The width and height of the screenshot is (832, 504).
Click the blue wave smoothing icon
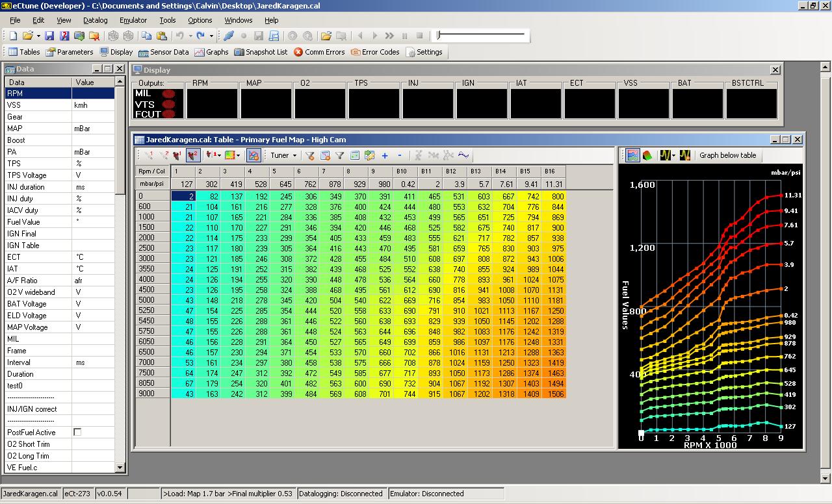(x=463, y=155)
